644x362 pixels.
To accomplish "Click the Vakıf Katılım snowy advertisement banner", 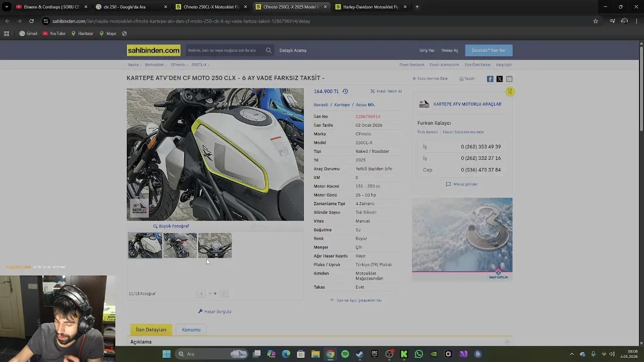I will (462, 239).
